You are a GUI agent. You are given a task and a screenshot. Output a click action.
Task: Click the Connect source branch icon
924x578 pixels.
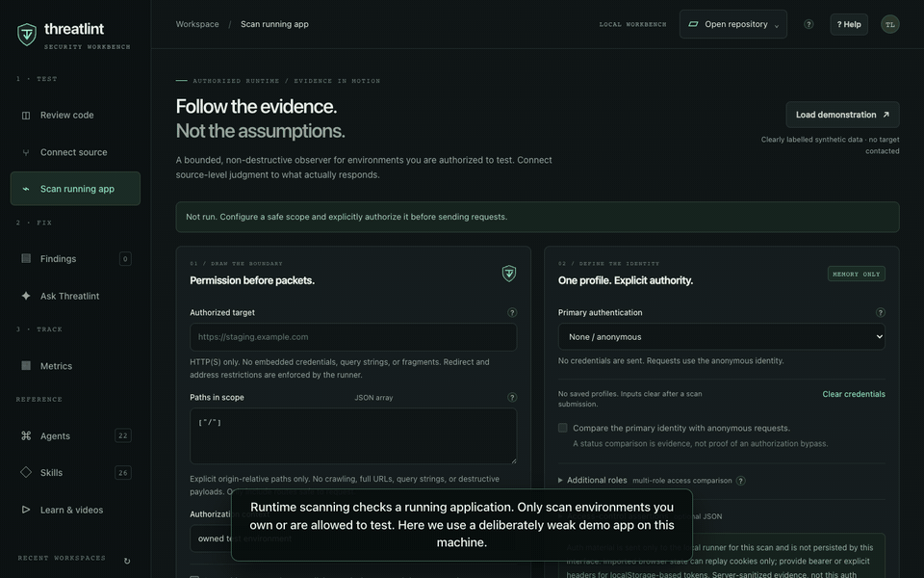26,152
